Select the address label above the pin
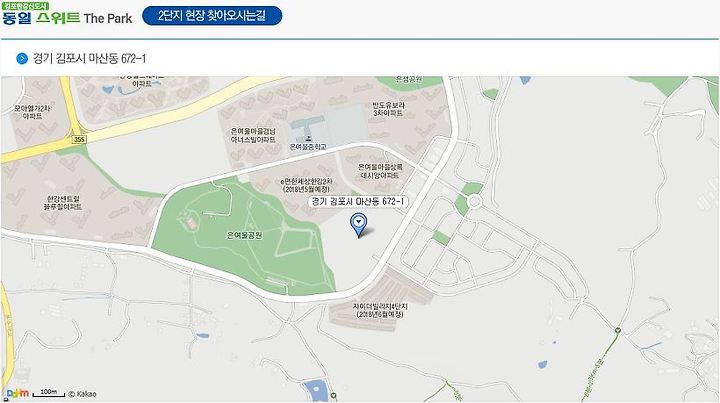The image size is (720, 403). 358,202
